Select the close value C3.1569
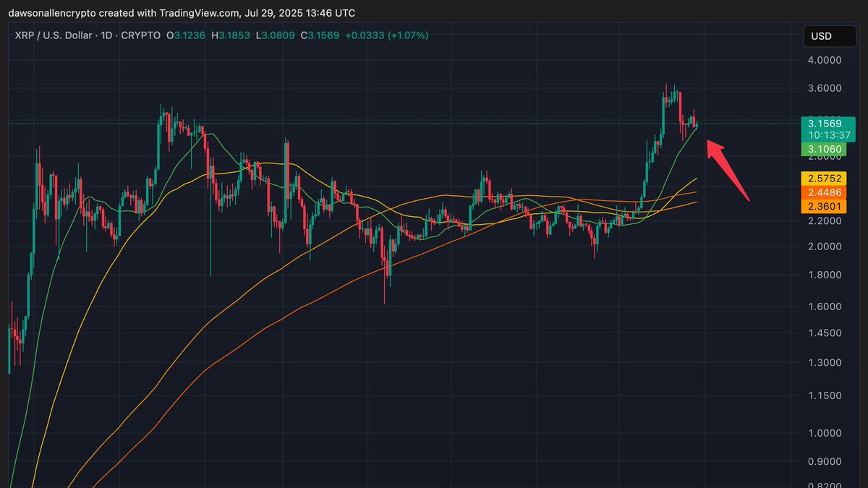This screenshot has height=488, width=868. point(319,35)
